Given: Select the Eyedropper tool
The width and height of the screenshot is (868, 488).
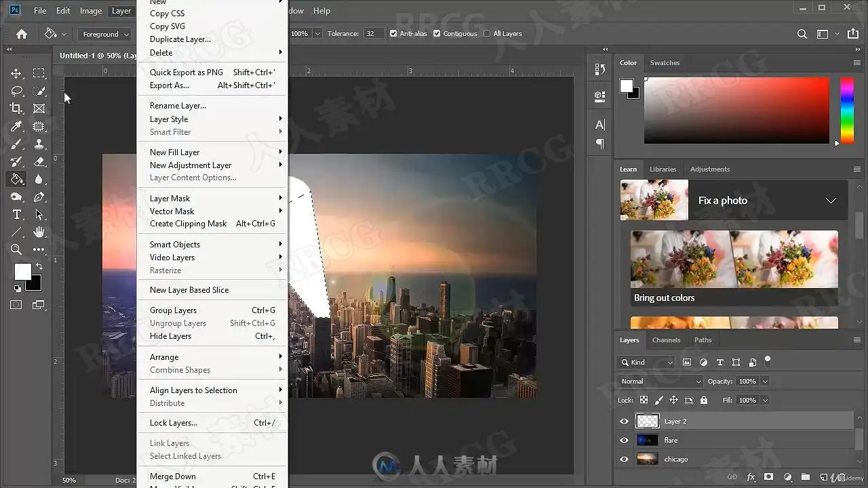Looking at the screenshot, I should [16, 126].
